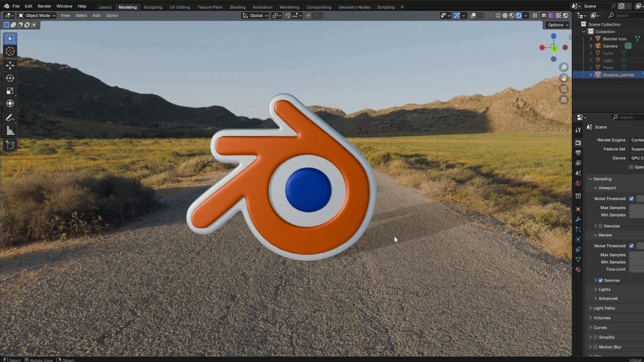The height and width of the screenshot is (362, 644).
Task: Toggle the gizmo visibility button
Action: pos(457,15)
